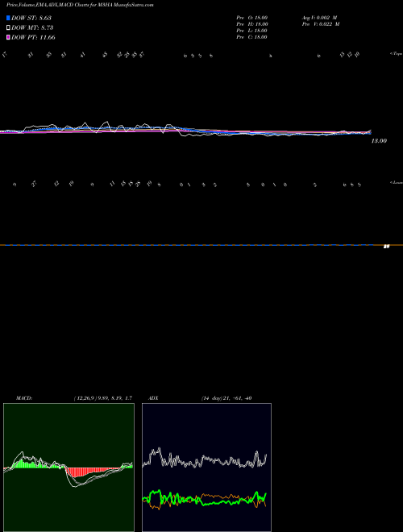Viewport: 403px width, 532px height.
Task: Open the ADX indicator chart panel
Action: (206, 468)
